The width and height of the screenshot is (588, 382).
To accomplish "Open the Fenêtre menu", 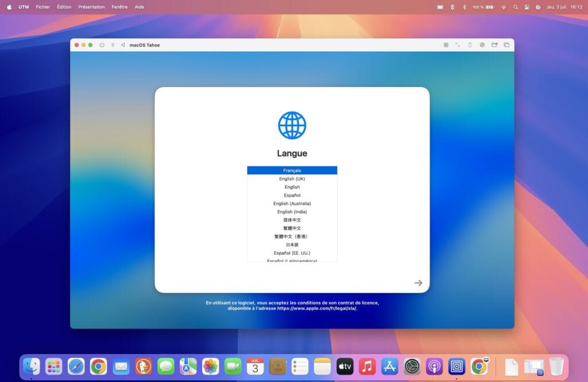I will tap(119, 7).
